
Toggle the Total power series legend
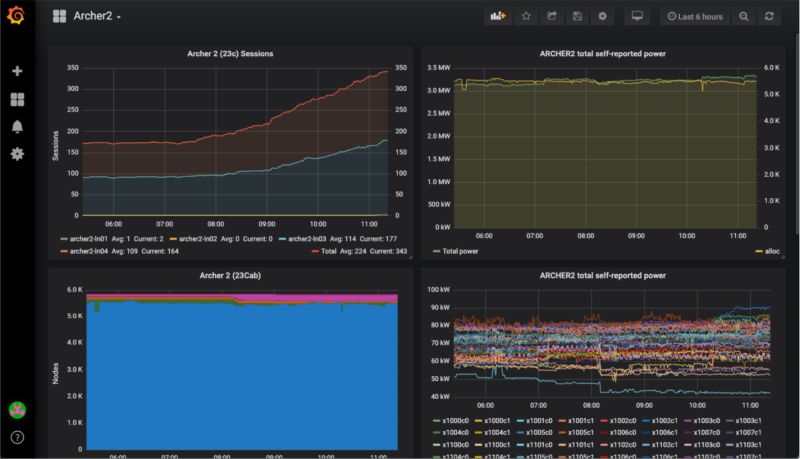tap(460, 251)
